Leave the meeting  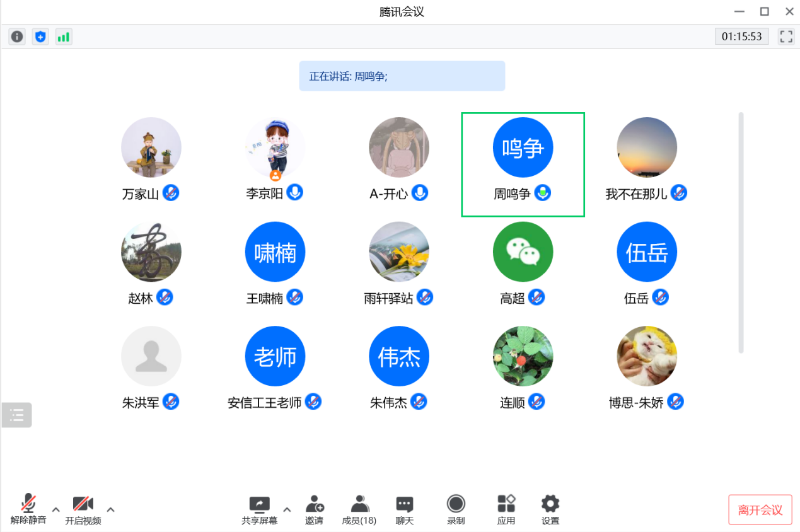pyautogui.click(x=760, y=509)
